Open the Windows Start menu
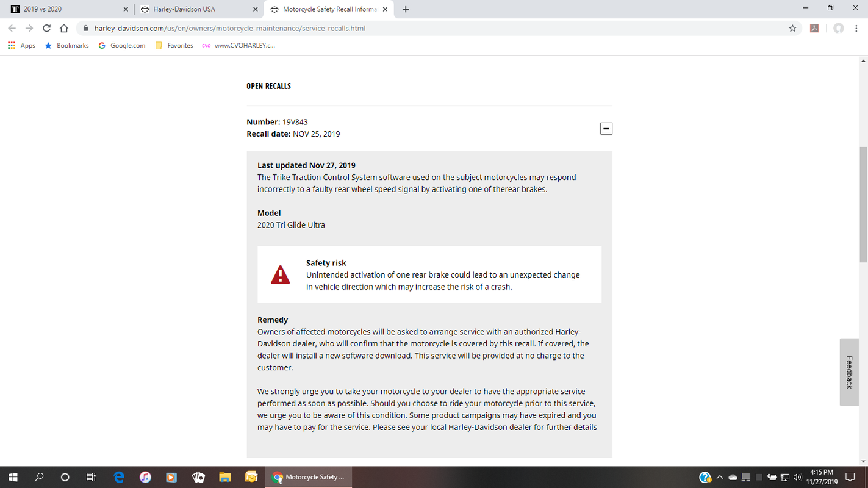The image size is (868, 488). click(12, 477)
